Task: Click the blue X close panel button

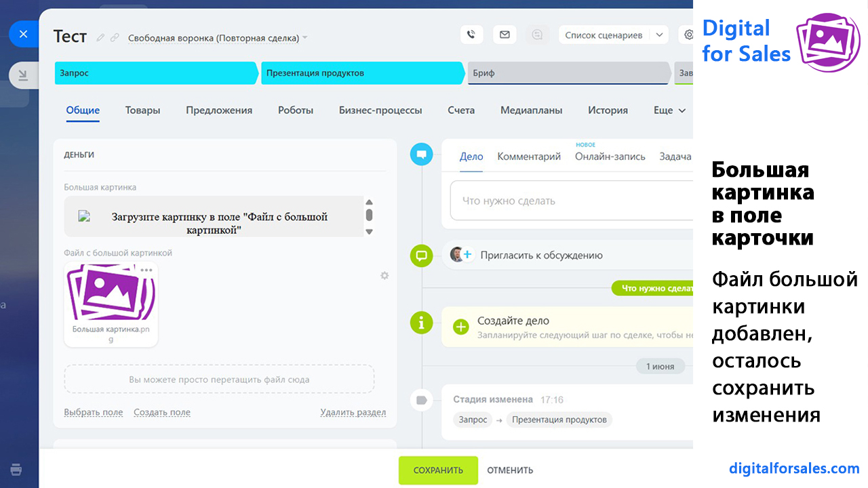Action: point(23,34)
